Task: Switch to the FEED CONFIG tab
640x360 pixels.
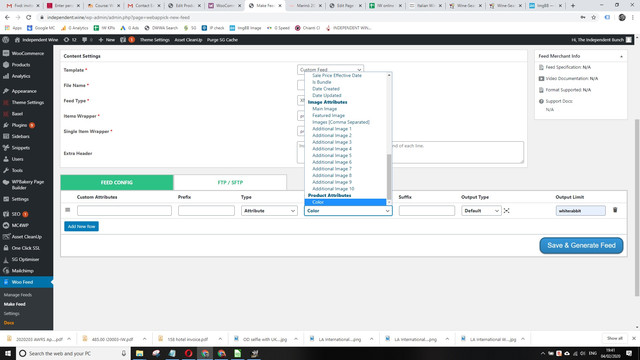Action: tap(117, 182)
